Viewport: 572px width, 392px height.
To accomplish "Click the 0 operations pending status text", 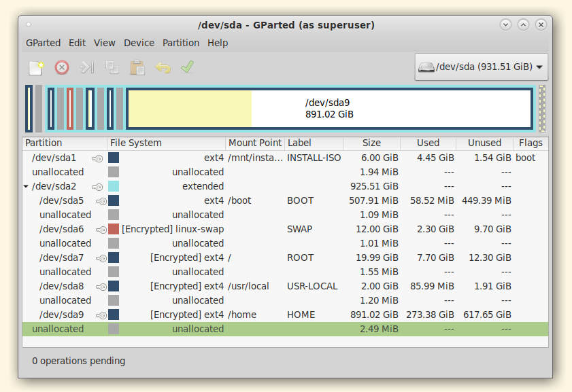I will tap(78, 361).
